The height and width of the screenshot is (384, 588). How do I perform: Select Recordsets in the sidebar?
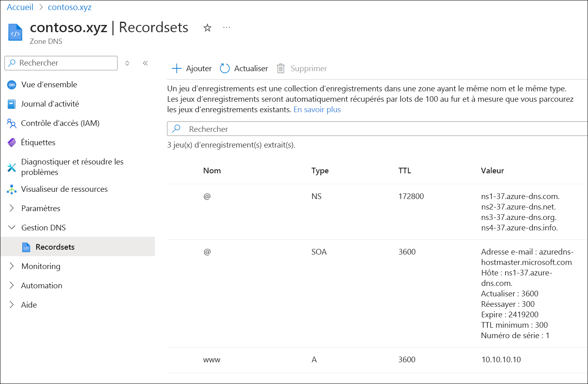pyautogui.click(x=55, y=247)
